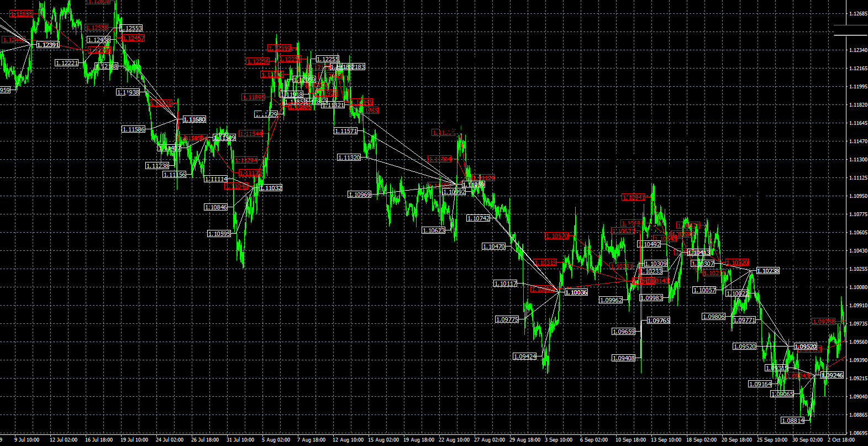Click the 3 Sep 10:00 time label

(x=559, y=440)
